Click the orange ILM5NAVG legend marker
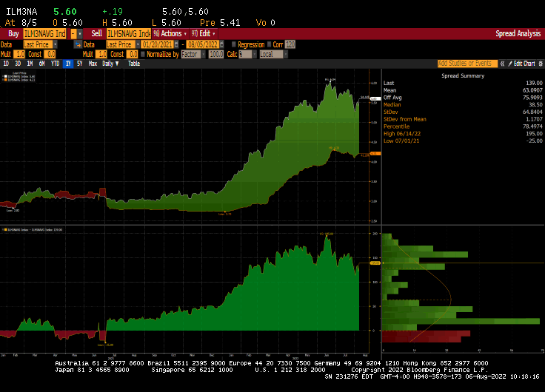Viewport: 545px width, 392px height. (4, 81)
